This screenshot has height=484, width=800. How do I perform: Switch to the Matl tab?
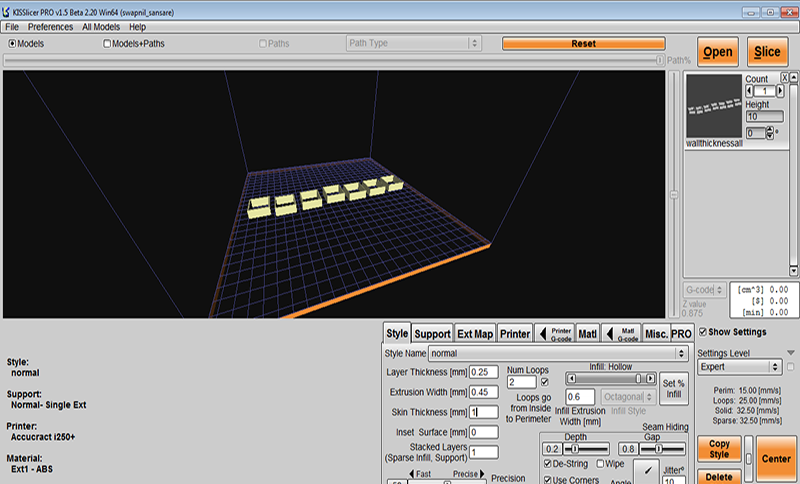point(587,334)
